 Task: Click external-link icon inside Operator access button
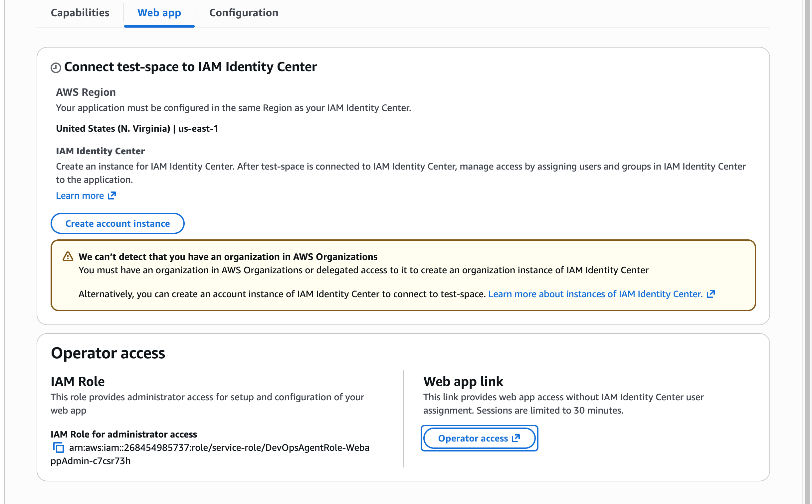click(516, 438)
